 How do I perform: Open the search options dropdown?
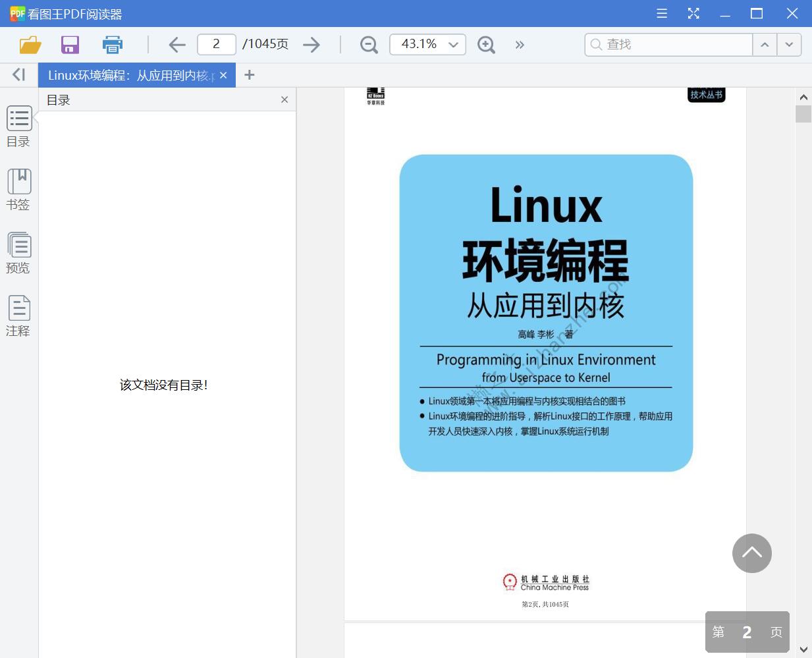(x=789, y=44)
